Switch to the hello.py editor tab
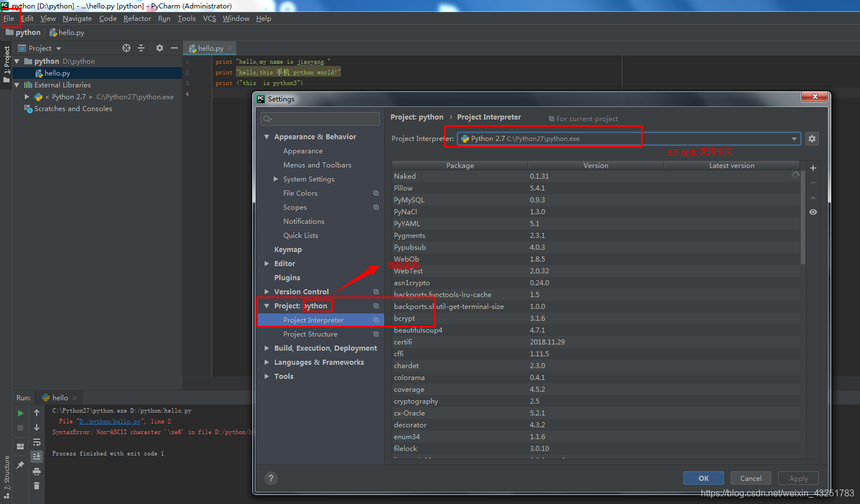The width and height of the screenshot is (860, 504). pyautogui.click(x=210, y=48)
